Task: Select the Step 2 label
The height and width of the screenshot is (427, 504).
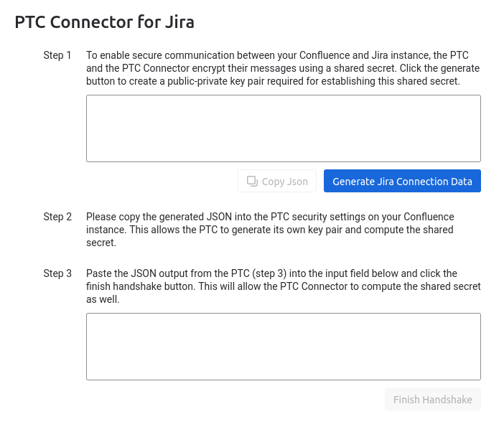Action: click(x=57, y=217)
